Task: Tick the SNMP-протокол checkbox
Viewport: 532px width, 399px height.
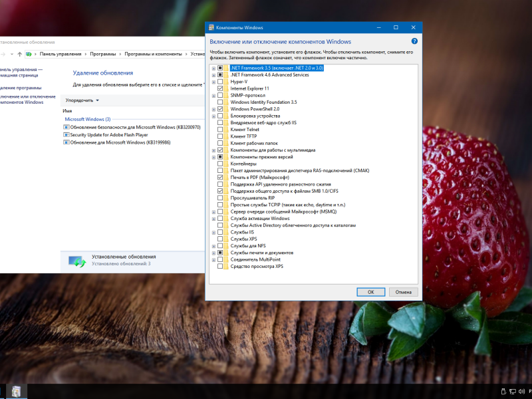Action: tap(220, 95)
